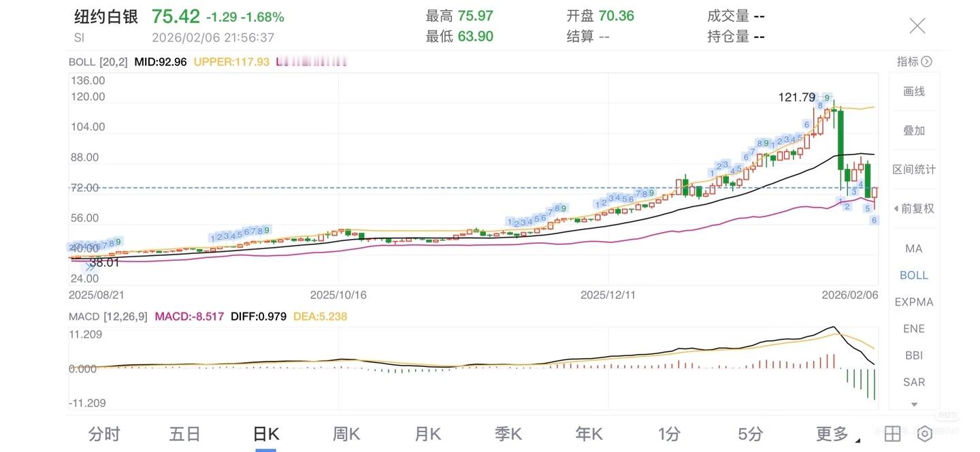Open the chart settings gear icon

coord(924,433)
